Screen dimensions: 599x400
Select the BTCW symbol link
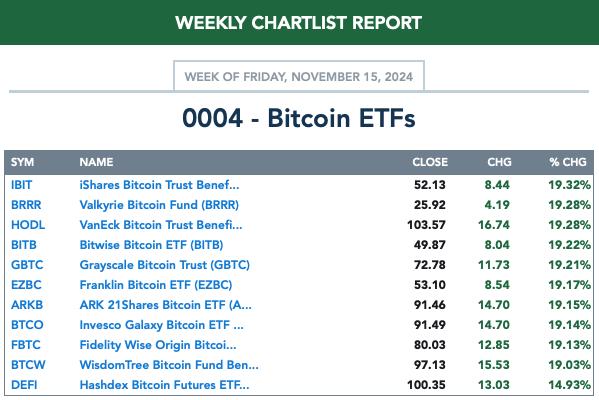coord(28,365)
